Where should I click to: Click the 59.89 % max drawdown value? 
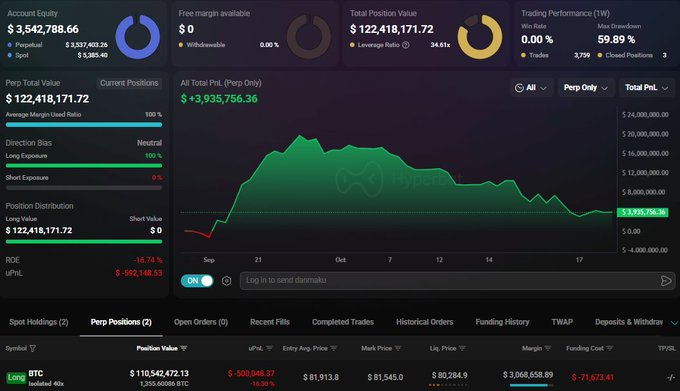pyautogui.click(x=616, y=39)
